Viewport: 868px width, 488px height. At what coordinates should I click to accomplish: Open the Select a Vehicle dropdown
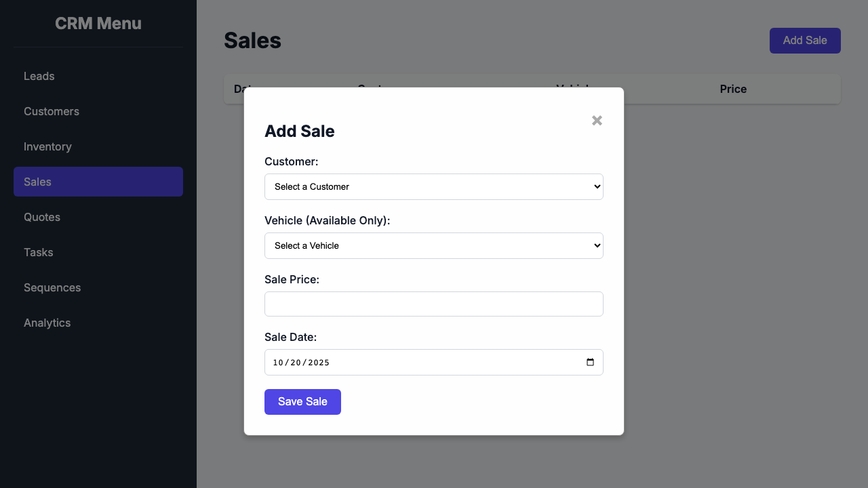pos(433,245)
